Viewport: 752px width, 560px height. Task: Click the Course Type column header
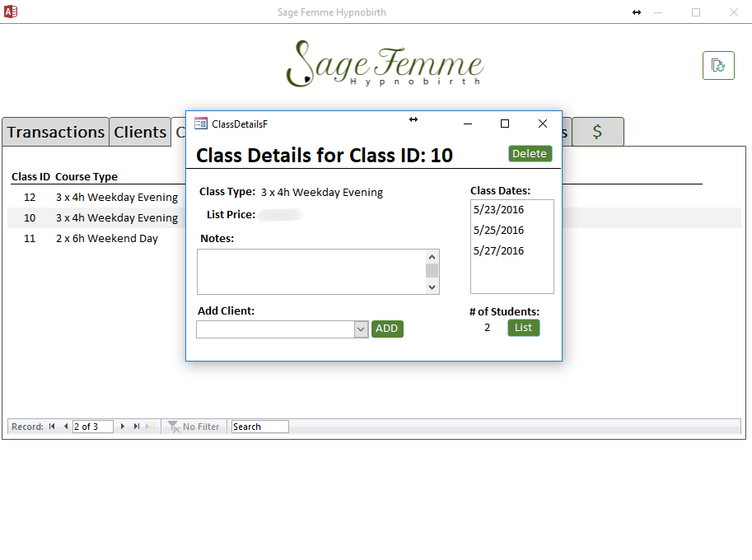86,176
